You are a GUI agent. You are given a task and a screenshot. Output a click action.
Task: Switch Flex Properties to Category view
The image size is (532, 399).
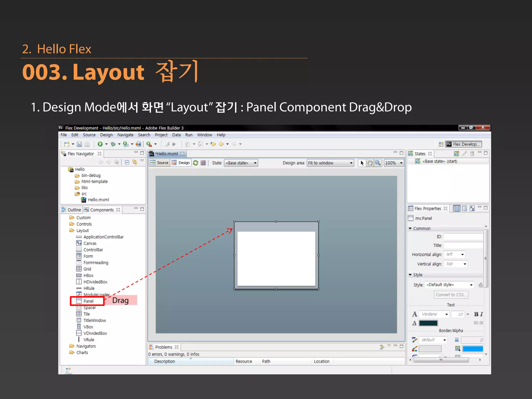pyautogui.click(x=464, y=208)
